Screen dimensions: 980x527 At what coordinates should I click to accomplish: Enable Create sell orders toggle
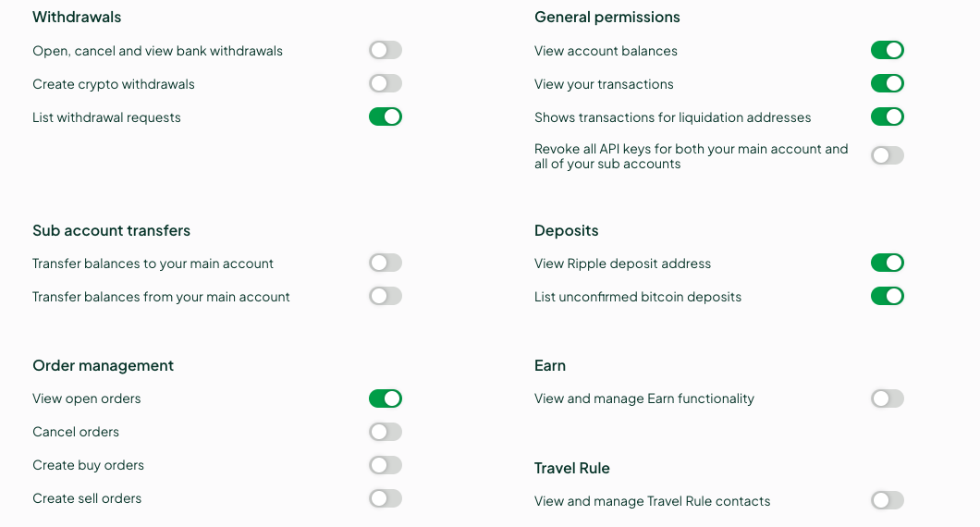(x=386, y=498)
